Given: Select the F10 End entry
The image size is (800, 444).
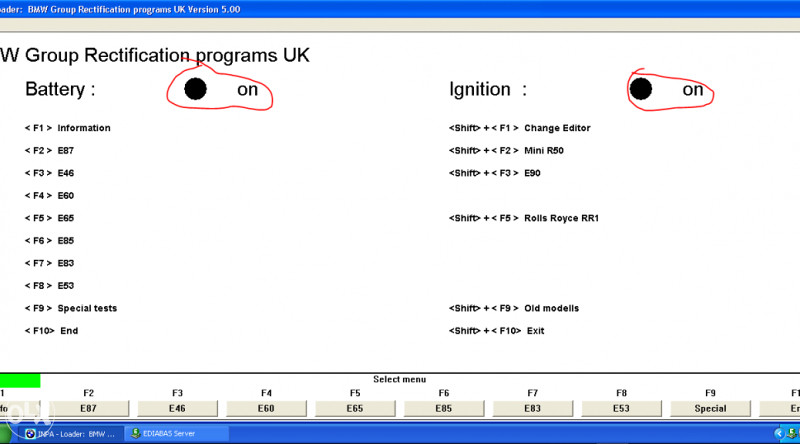Looking at the screenshot, I should point(52,331).
